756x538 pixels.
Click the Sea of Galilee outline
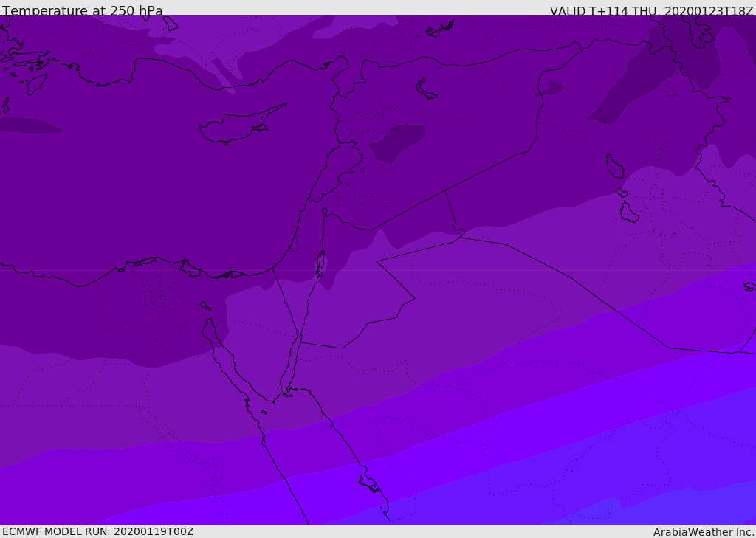point(325,212)
